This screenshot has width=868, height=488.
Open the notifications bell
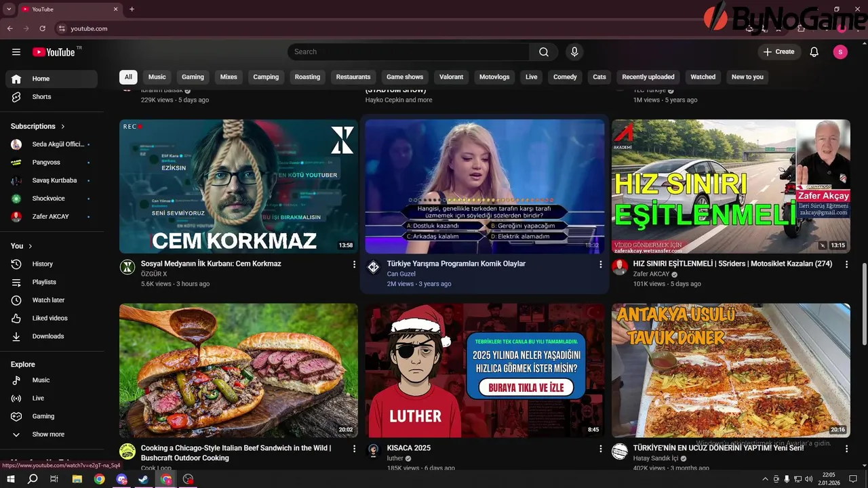pyautogui.click(x=814, y=52)
